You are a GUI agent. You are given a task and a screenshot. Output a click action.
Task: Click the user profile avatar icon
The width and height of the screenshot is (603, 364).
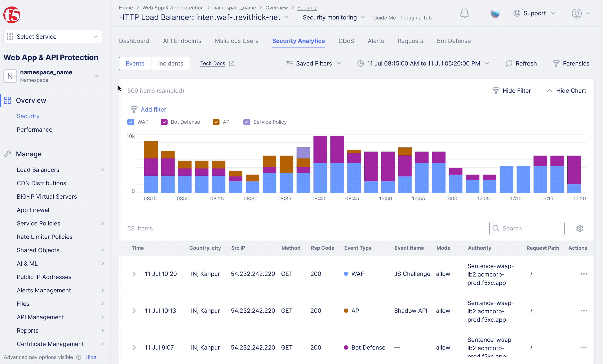tap(577, 13)
